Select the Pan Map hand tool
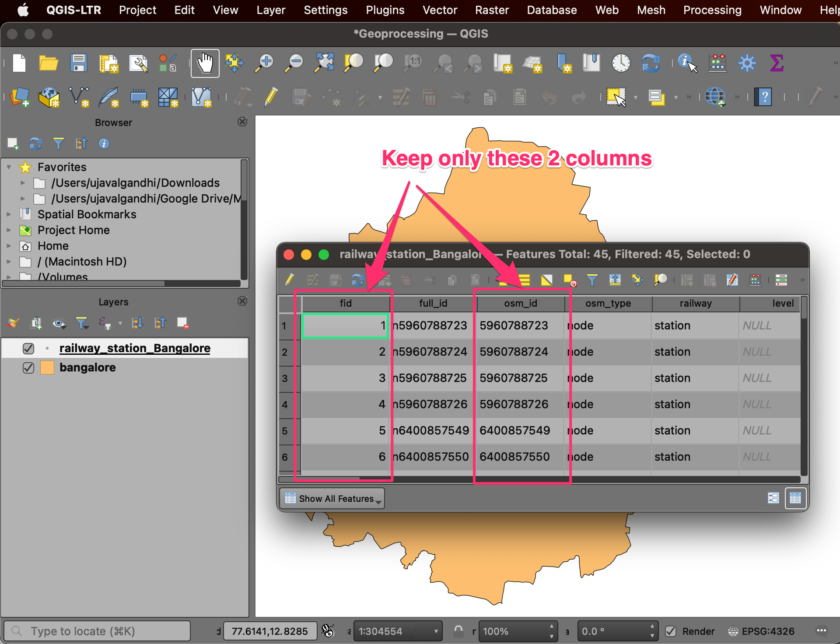The image size is (840, 644). [x=205, y=63]
